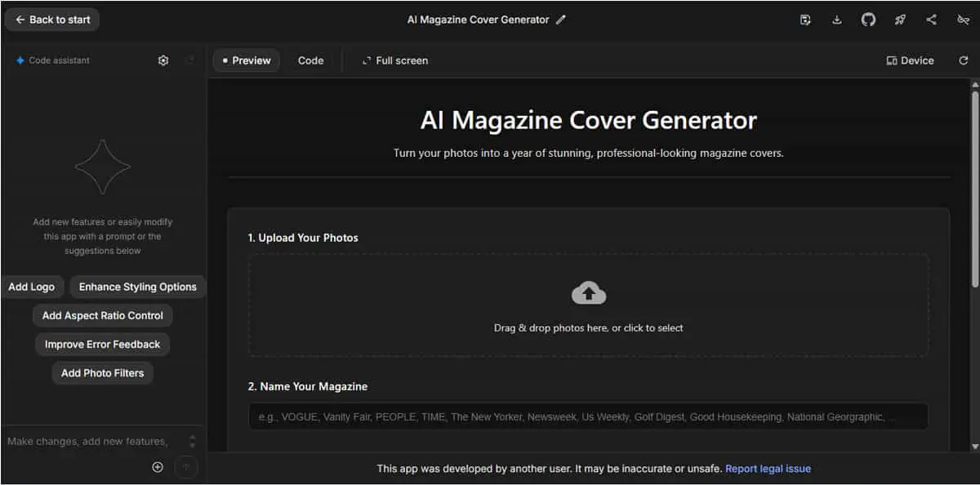This screenshot has width=980, height=485.
Task: Open Full screen preview
Action: pos(395,60)
